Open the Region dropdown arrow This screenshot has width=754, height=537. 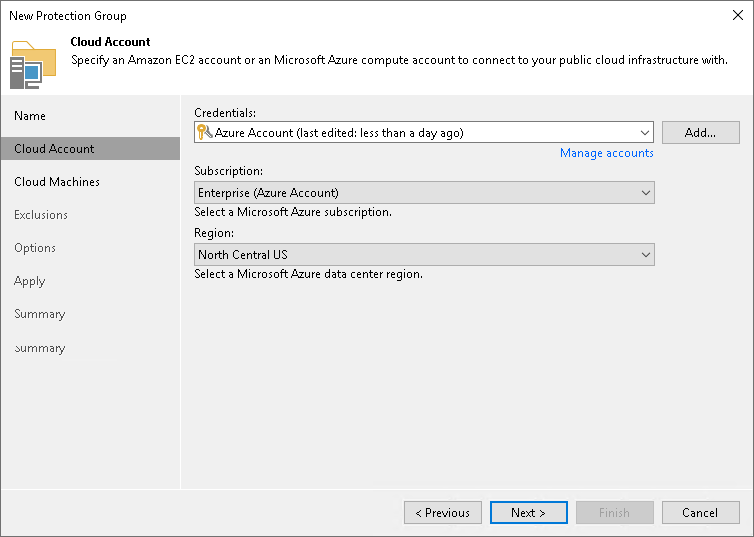click(645, 255)
